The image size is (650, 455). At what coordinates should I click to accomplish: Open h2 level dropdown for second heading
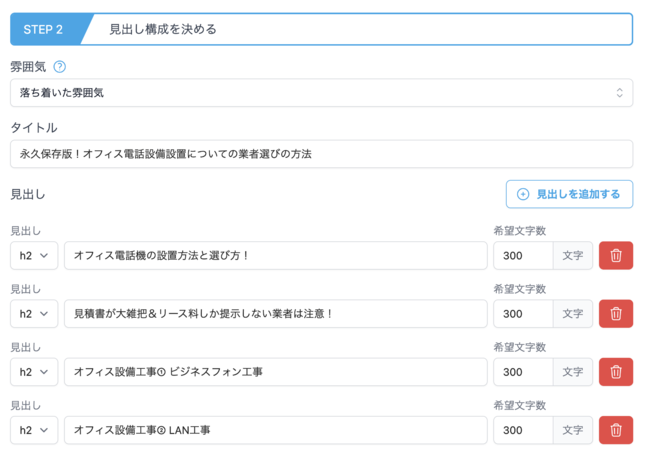coord(34,314)
